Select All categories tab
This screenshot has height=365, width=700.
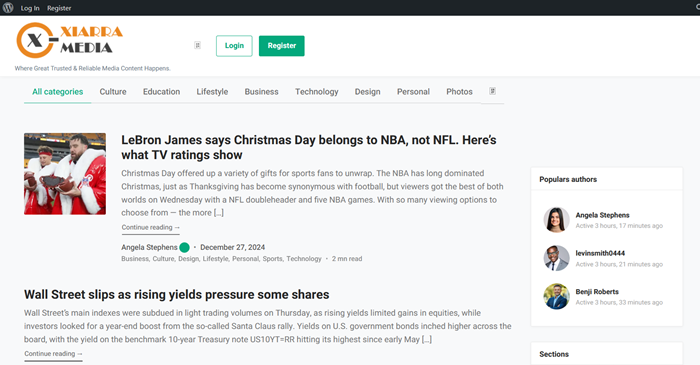coord(58,91)
